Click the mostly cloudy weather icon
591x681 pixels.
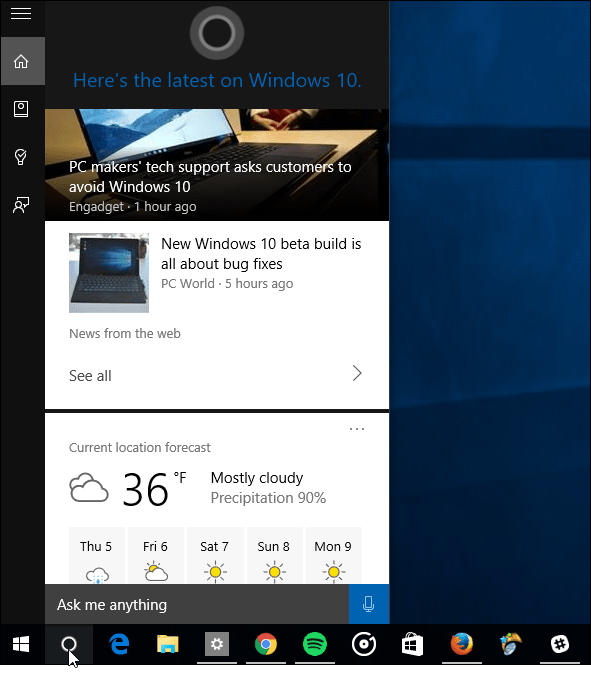89,488
